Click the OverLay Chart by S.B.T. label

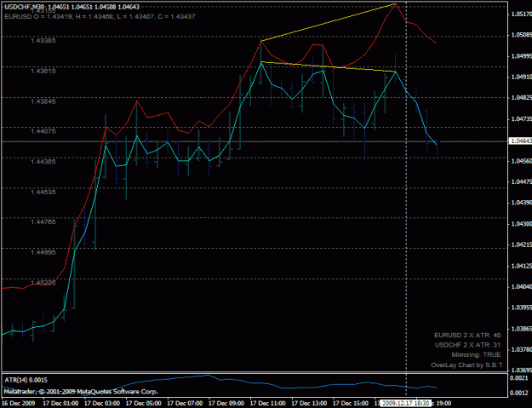click(467, 365)
